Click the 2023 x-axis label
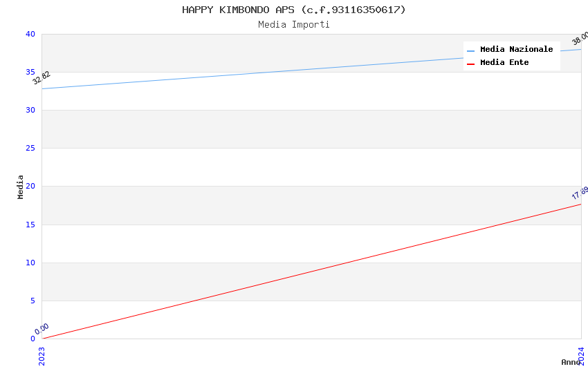 tap(42, 357)
